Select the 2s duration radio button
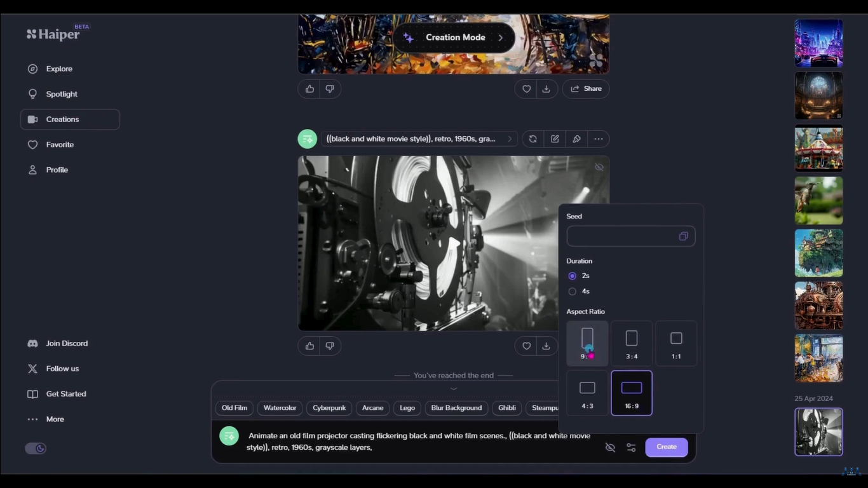 [572, 275]
